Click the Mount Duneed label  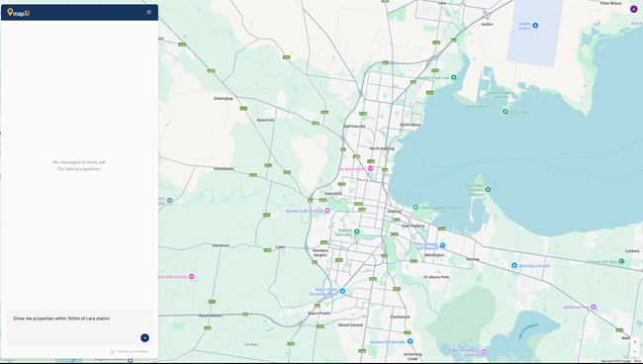click(x=350, y=325)
